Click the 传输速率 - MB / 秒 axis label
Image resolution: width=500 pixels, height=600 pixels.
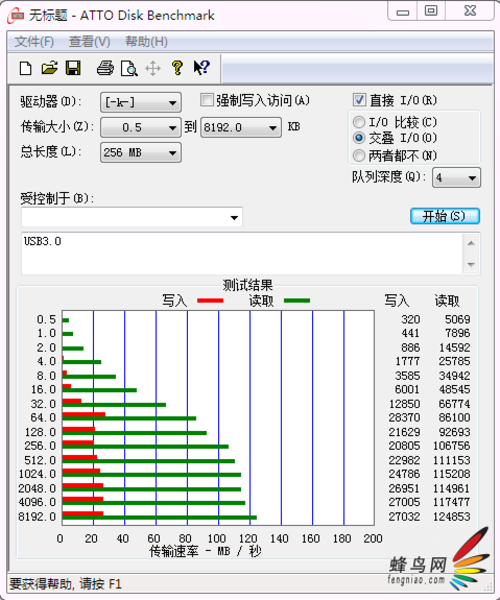click(205, 551)
